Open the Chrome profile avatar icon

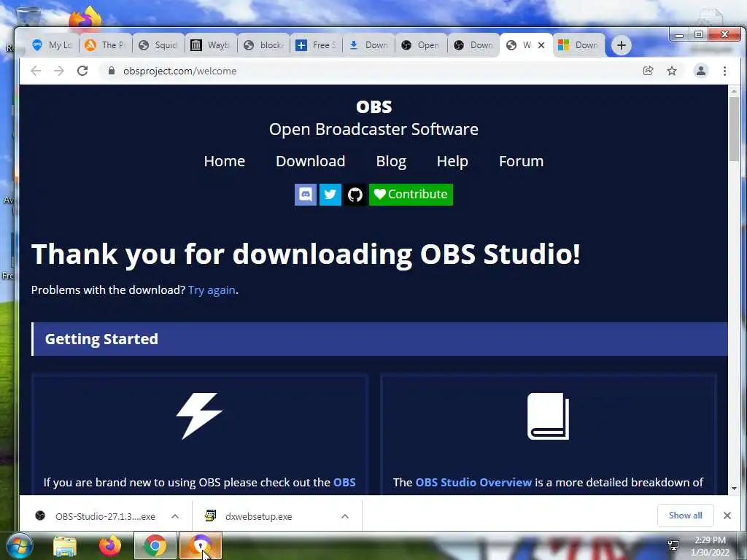click(701, 71)
